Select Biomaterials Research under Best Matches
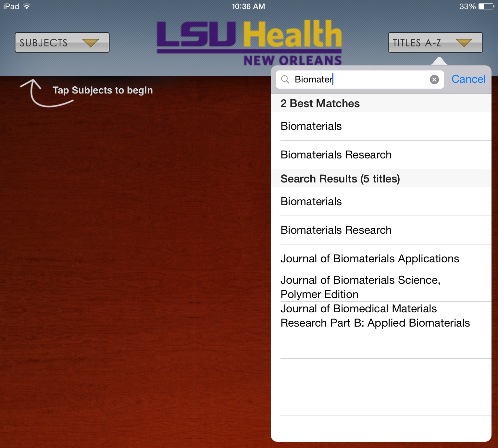 (x=381, y=155)
